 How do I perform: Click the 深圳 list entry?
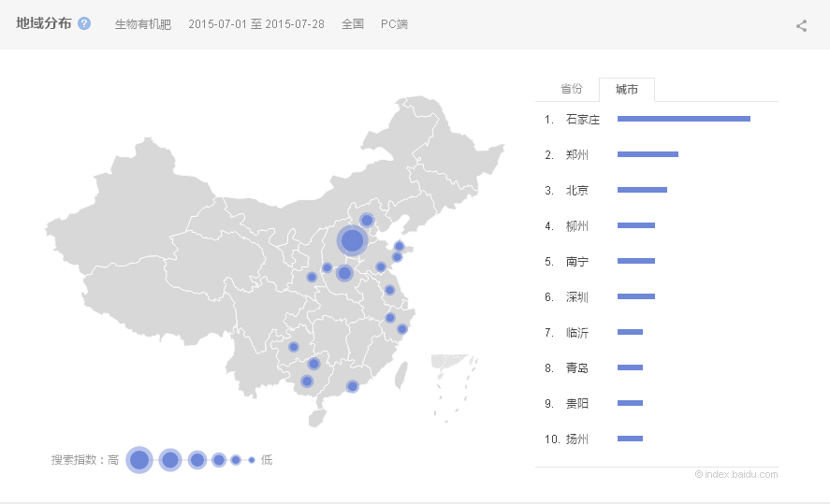coord(577,296)
